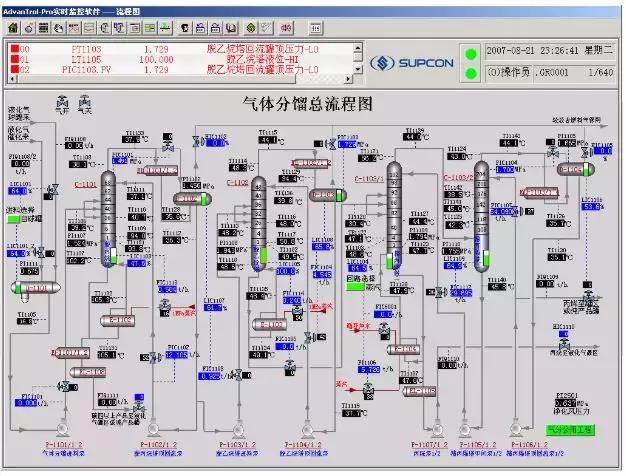Open the FIC1101 flow value box
Image resolution: width=626 pixels, height=476 pixels.
[26, 403]
